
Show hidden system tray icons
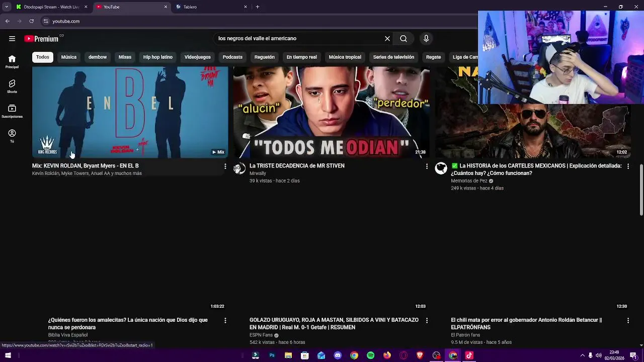[582, 355]
